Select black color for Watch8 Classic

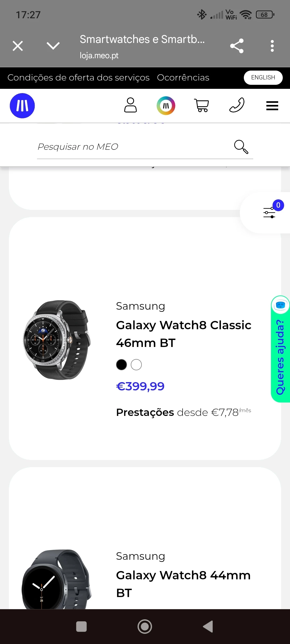(x=121, y=365)
